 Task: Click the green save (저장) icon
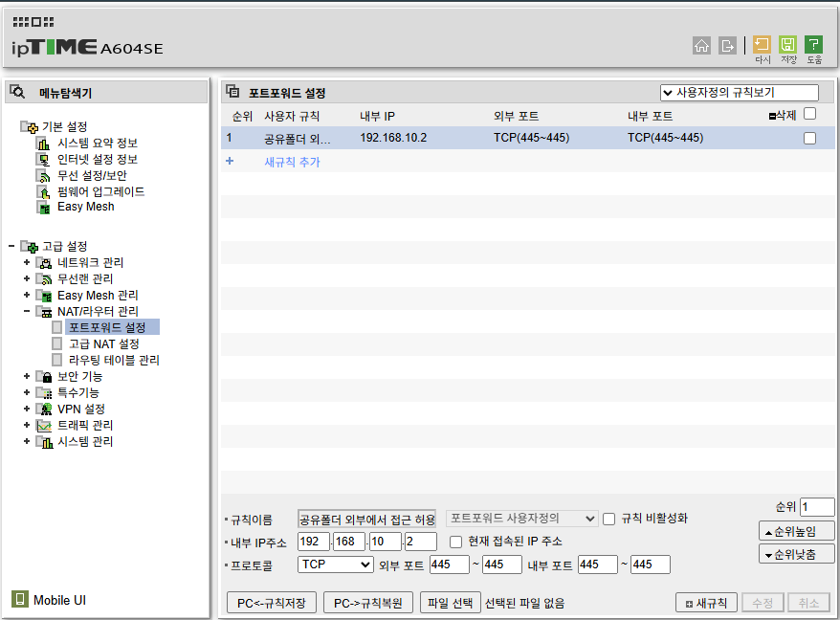(x=787, y=44)
